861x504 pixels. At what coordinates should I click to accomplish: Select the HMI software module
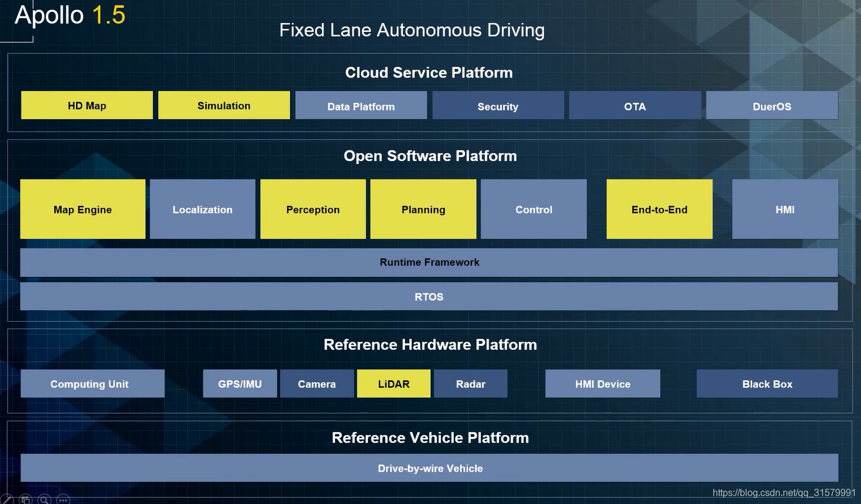click(785, 209)
